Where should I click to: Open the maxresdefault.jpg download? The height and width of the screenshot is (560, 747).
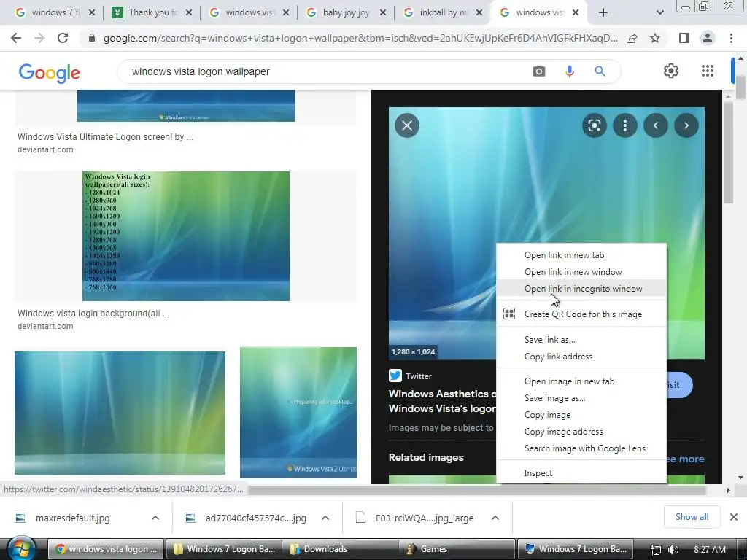(72, 518)
